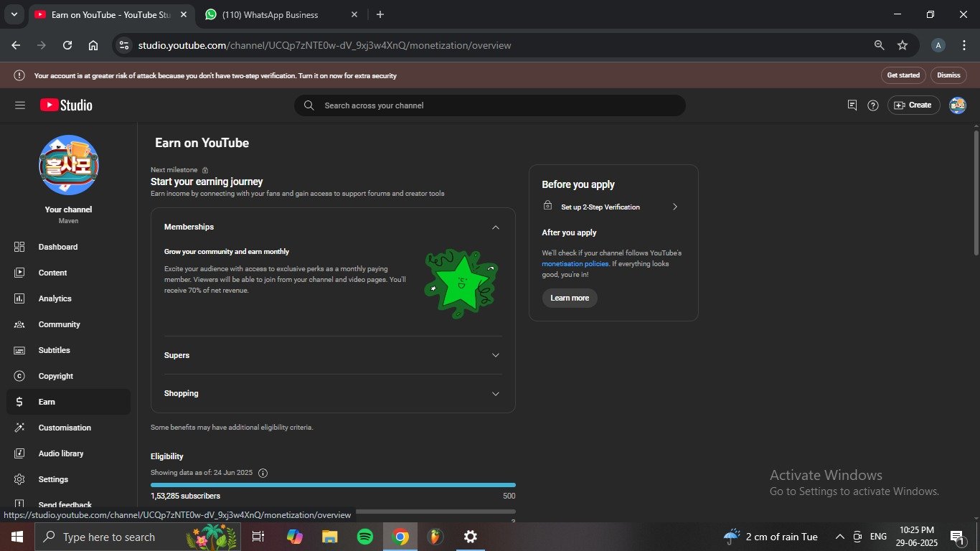Click the Windows taskbar search box

click(x=138, y=537)
